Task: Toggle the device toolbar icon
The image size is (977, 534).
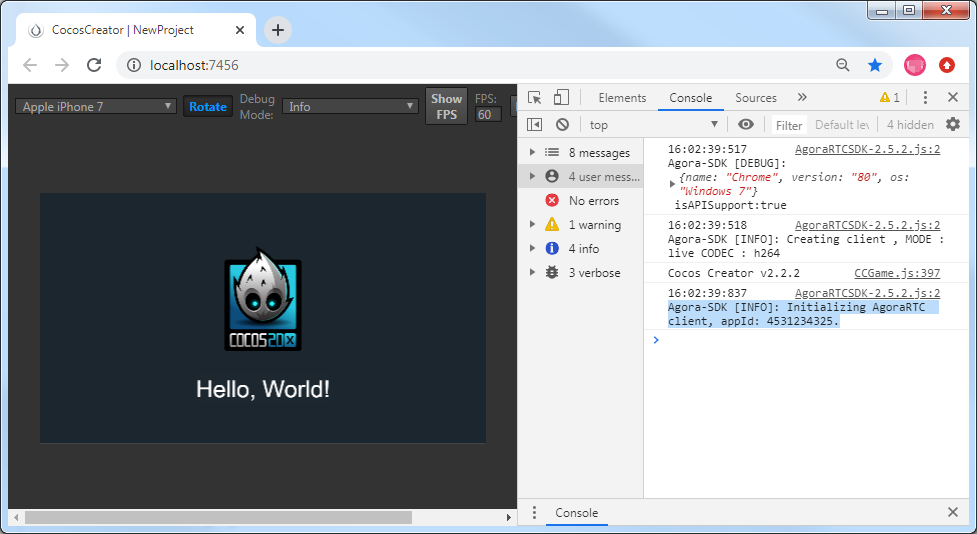Action: pos(561,97)
